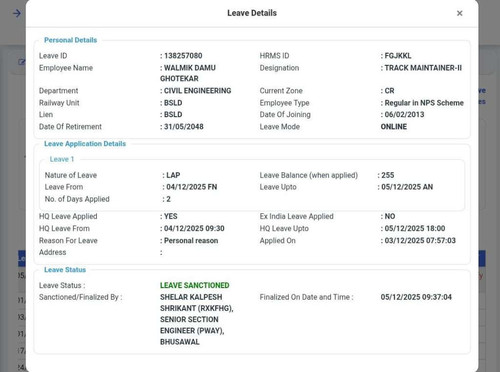500x372 pixels.
Task: Click HQ Leave Applied value YES
Action: (171, 216)
